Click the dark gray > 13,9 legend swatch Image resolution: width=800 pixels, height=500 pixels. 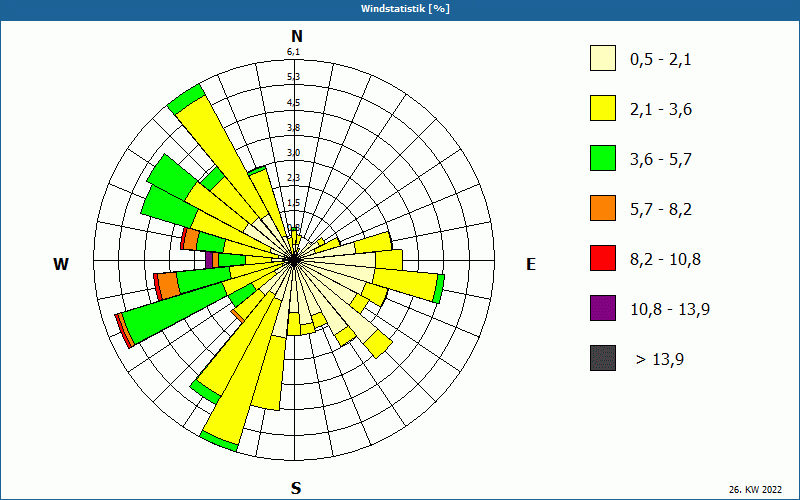click(603, 358)
